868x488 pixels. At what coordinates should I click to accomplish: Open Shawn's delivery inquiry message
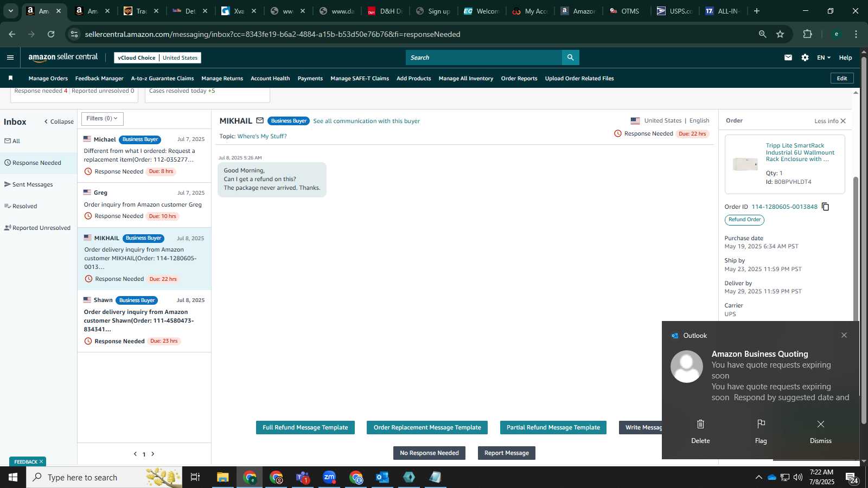click(x=144, y=321)
